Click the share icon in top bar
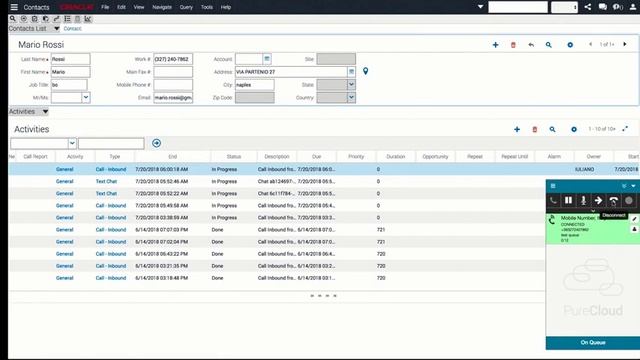 [587, 7]
